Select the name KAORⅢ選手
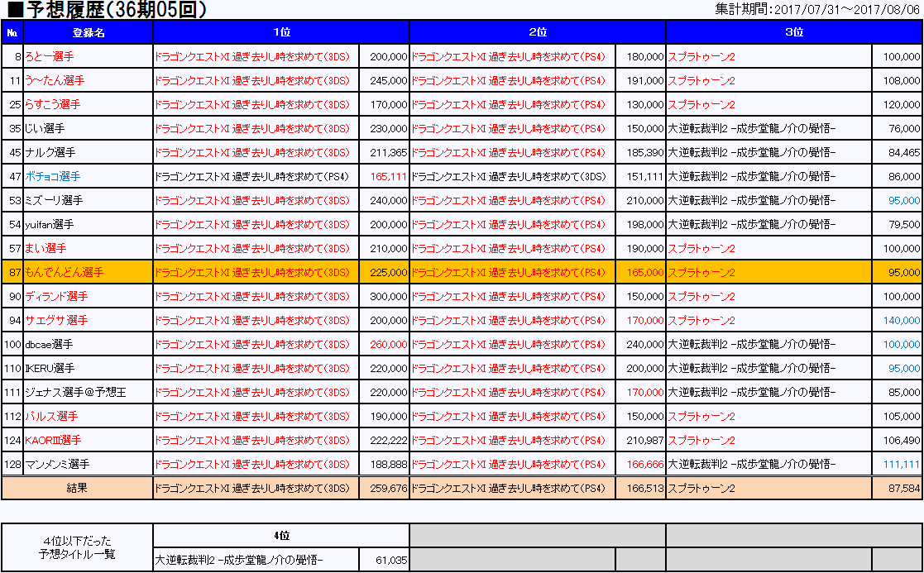924x573 pixels. (x=53, y=441)
